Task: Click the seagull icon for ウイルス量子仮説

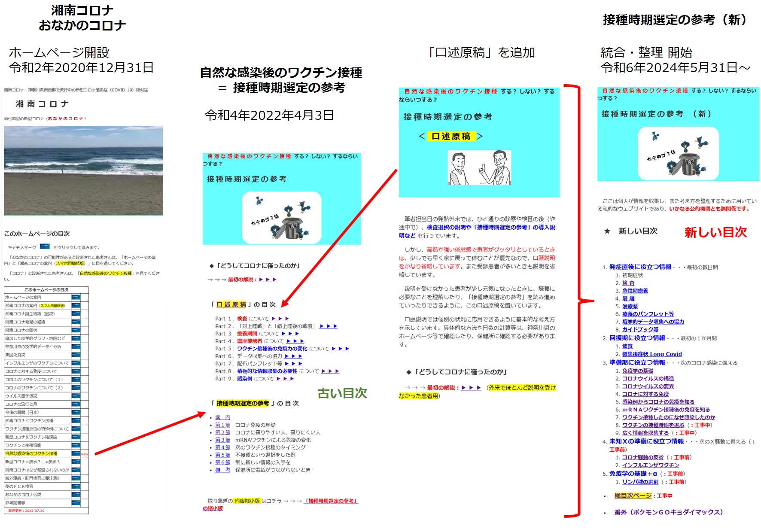Action: 76,396
